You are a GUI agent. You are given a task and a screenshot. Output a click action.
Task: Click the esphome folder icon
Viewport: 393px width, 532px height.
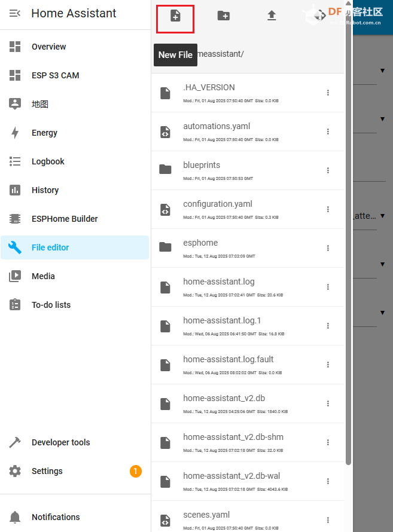pos(165,247)
